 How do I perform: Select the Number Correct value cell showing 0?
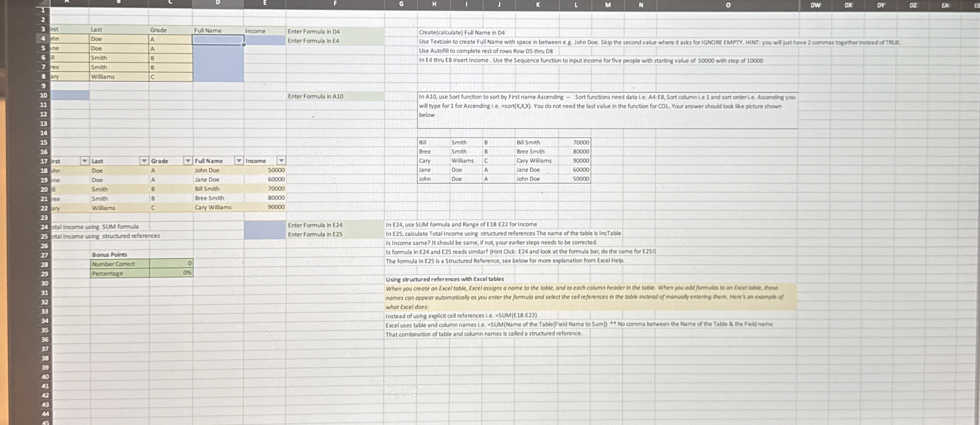tap(171, 263)
